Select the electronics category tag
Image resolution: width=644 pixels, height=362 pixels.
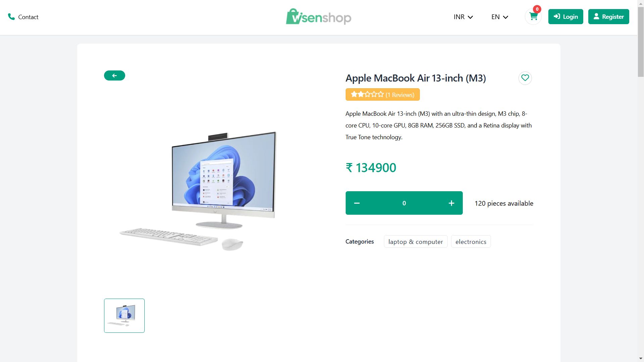pyautogui.click(x=471, y=242)
